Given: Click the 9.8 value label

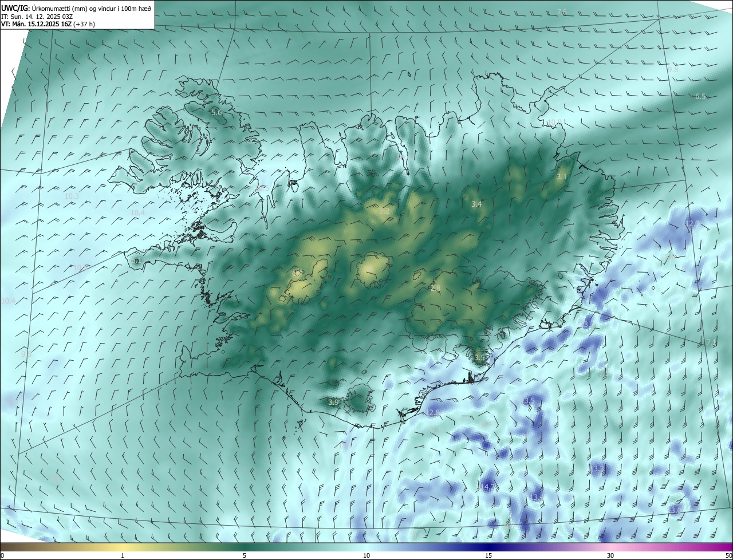Looking at the screenshot, I should (672, 69).
